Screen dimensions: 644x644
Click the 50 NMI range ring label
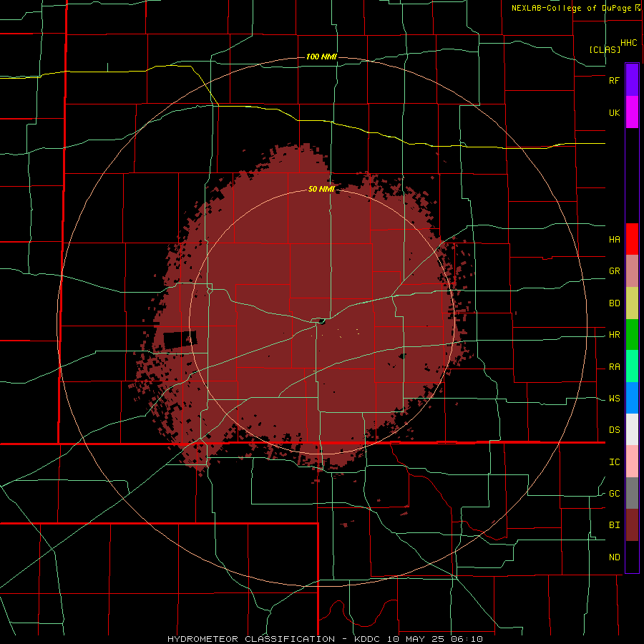pyautogui.click(x=321, y=189)
